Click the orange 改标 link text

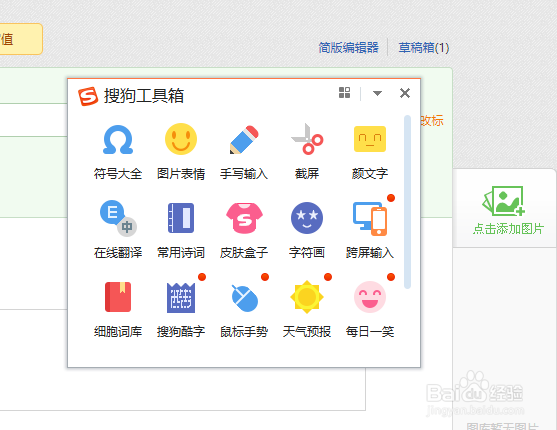click(432, 120)
